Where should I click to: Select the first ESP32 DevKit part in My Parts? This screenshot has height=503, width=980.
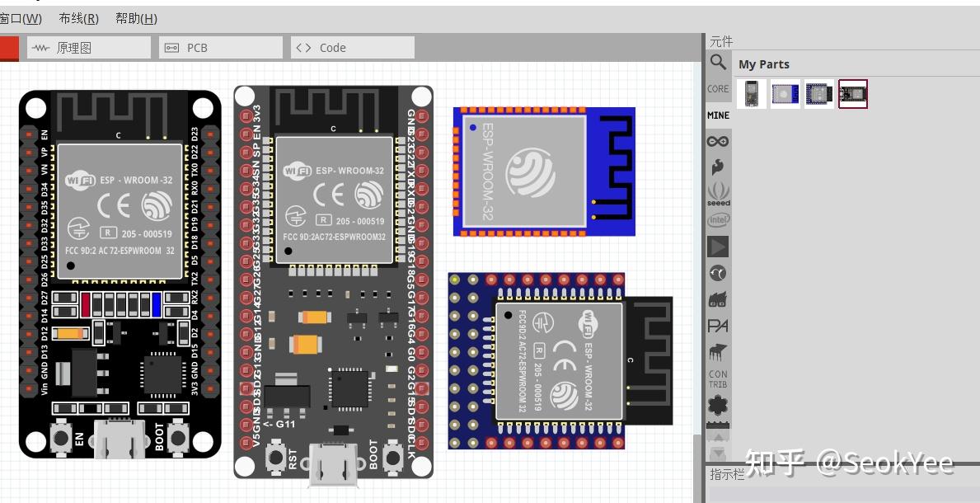(751, 94)
